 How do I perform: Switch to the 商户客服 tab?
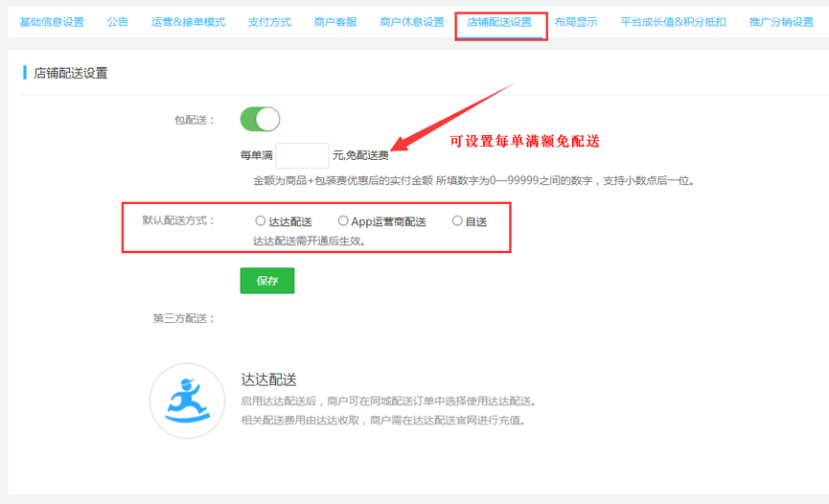(335, 22)
